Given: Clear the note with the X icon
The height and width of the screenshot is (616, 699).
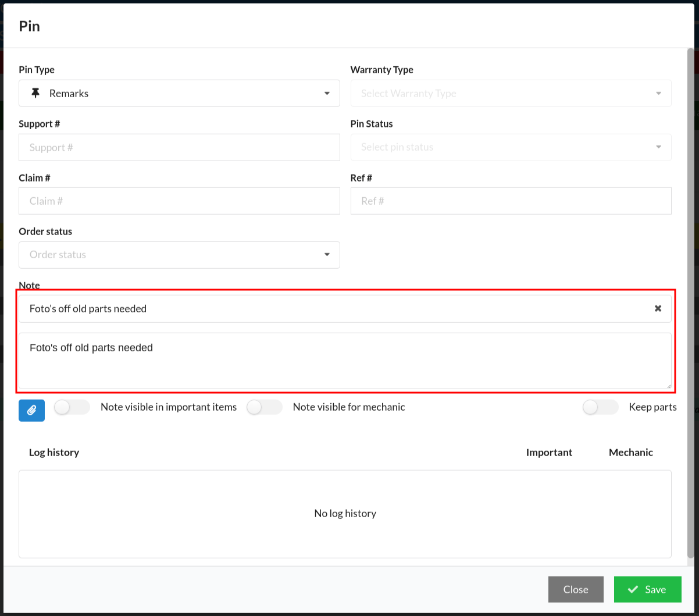Looking at the screenshot, I should (658, 308).
